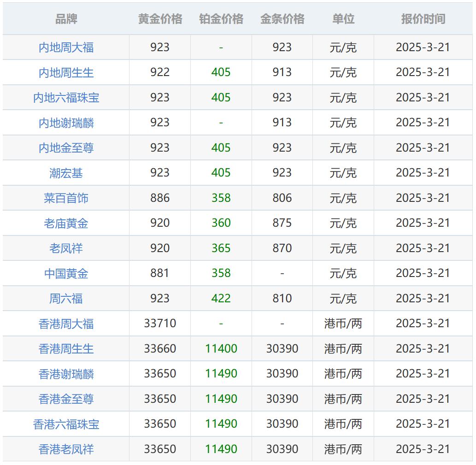Select the 老凤祥 link
Viewport: 476px width, 465px height.
pos(66,248)
